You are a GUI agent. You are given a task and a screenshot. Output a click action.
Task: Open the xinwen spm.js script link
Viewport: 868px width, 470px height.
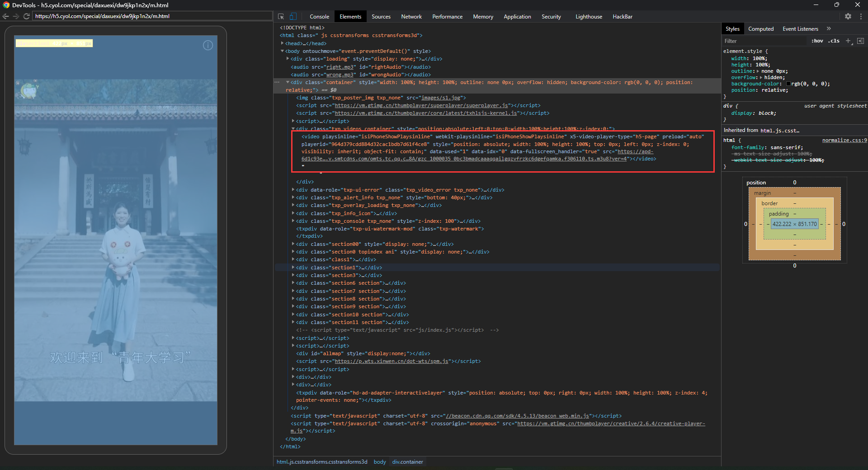click(x=392, y=361)
